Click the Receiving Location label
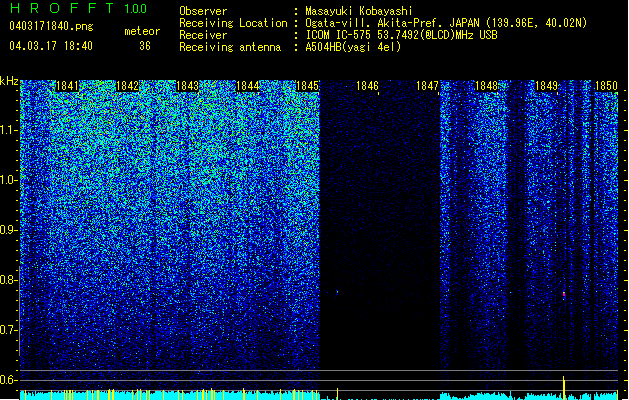This screenshot has width=629, height=400. click(x=233, y=23)
